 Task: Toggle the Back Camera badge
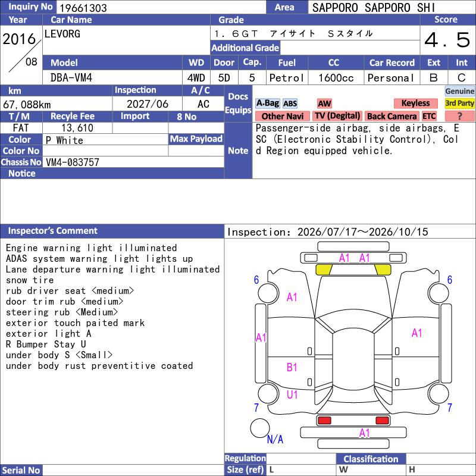(392, 116)
